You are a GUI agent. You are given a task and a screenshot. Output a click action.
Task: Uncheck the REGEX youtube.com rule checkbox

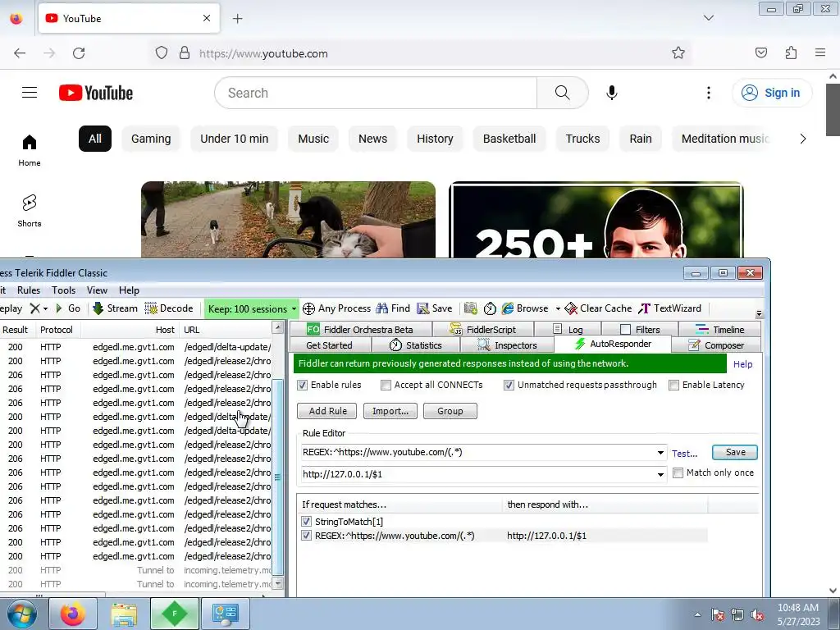pos(307,535)
